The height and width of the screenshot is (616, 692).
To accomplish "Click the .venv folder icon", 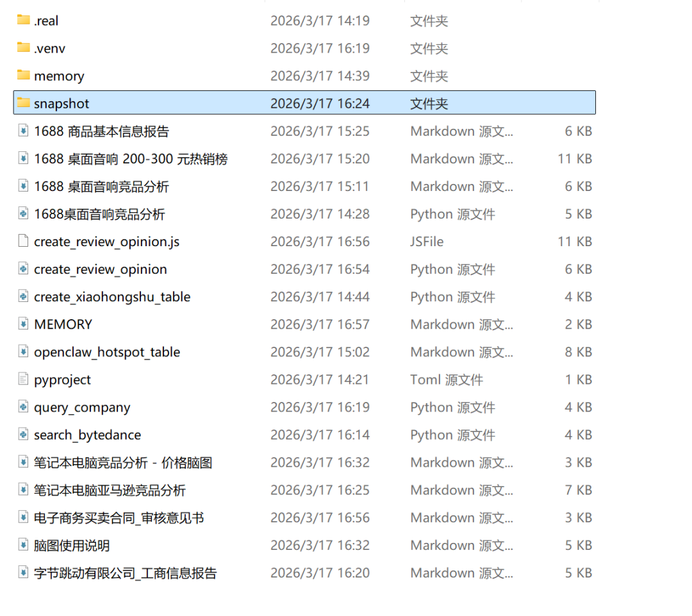I will coord(22,48).
